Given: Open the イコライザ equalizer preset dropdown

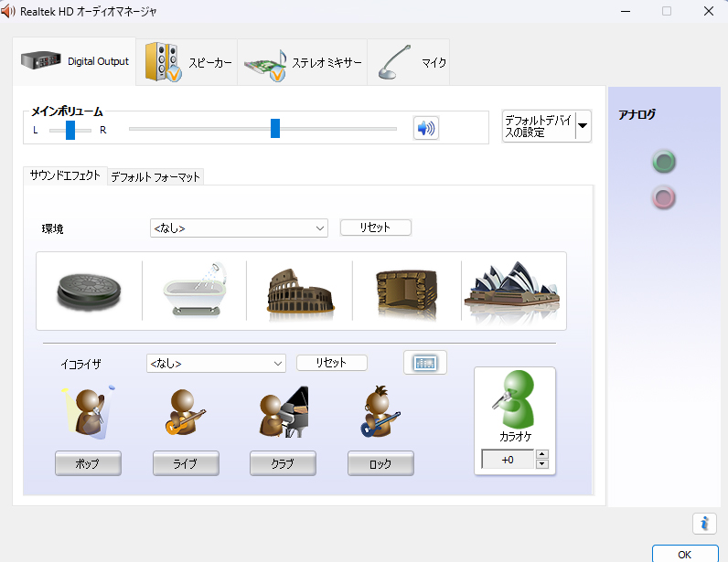Looking at the screenshot, I should tap(278, 364).
